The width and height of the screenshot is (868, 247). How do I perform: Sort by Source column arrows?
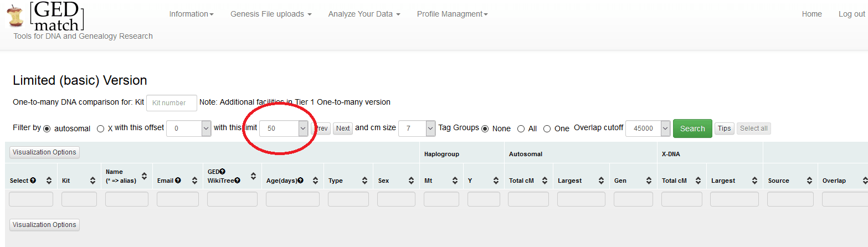pyautogui.click(x=811, y=181)
